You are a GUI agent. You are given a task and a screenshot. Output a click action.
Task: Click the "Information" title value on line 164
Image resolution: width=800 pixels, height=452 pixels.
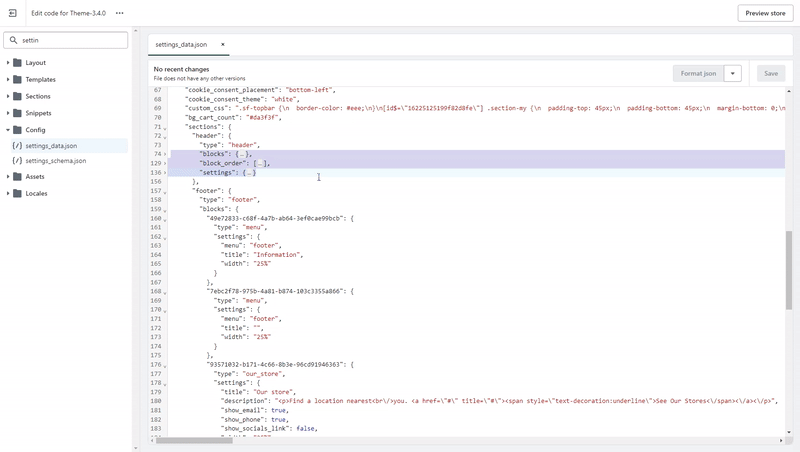pos(276,255)
